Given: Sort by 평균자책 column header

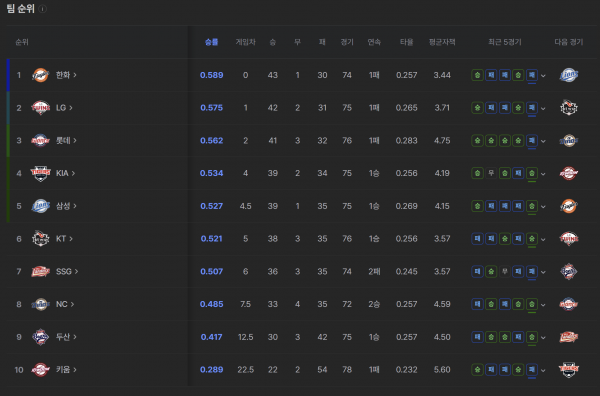Looking at the screenshot, I should [442, 42].
